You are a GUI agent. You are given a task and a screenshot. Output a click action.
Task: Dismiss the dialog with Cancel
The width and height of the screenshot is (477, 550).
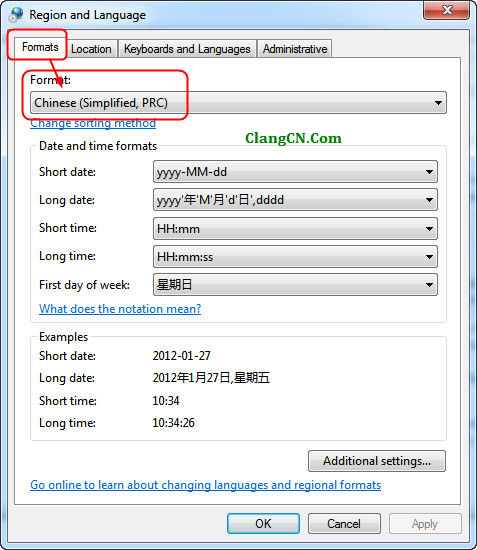(x=344, y=524)
